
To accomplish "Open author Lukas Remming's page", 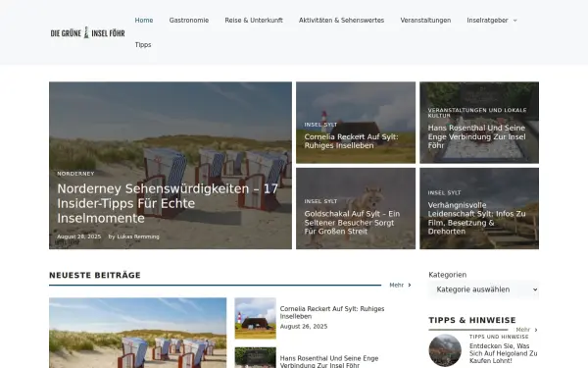I will (x=138, y=237).
